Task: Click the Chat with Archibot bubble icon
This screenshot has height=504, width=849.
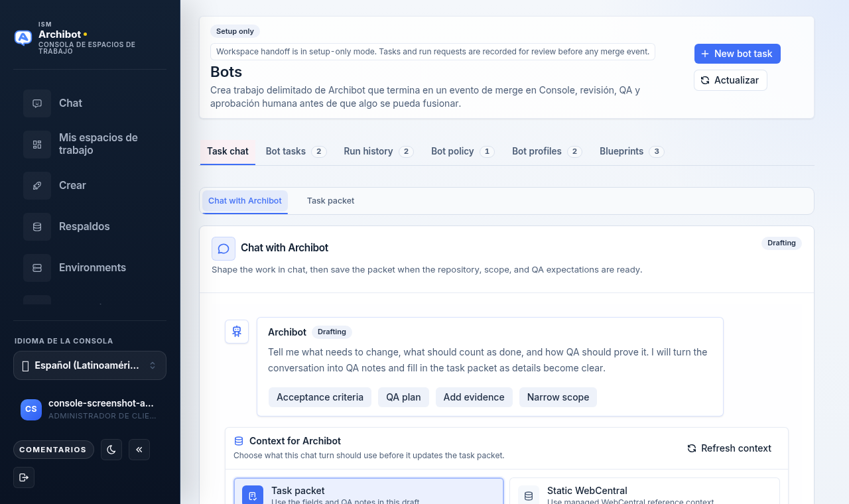Action: (224, 249)
